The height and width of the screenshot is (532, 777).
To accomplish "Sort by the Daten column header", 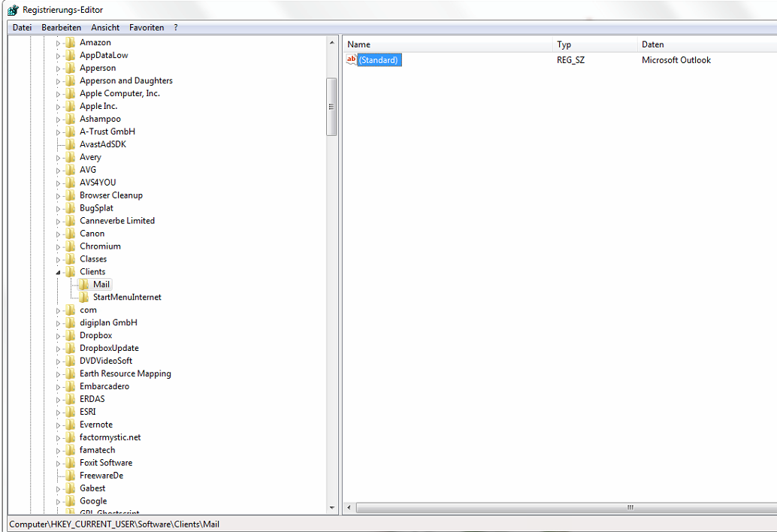I will (x=707, y=44).
